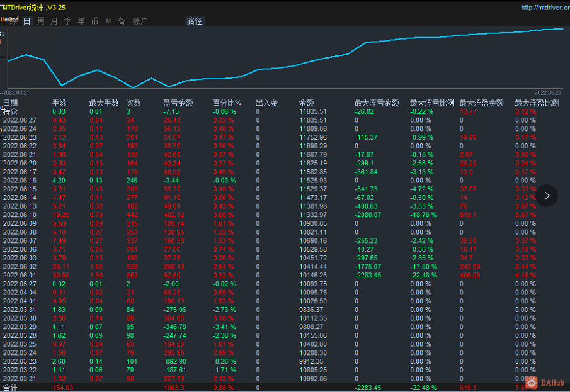Click the chart start date 2022.03.21 label
This screenshot has width=570, height=392.
coord(16,93)
